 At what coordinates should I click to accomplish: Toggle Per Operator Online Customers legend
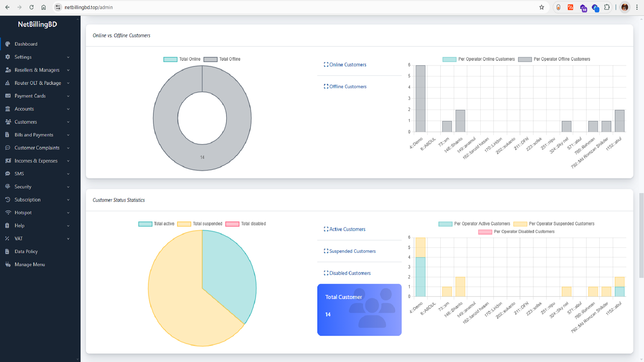coord(486,59)
